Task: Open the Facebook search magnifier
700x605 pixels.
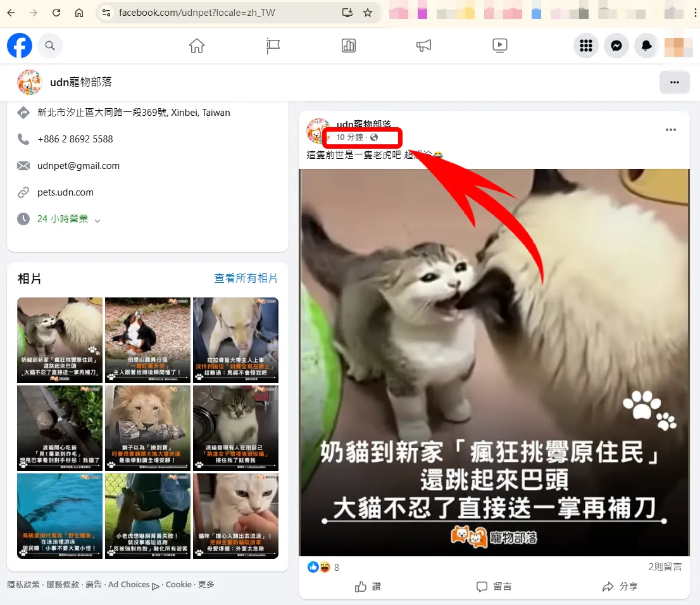Action: click(x=50, y=45)
